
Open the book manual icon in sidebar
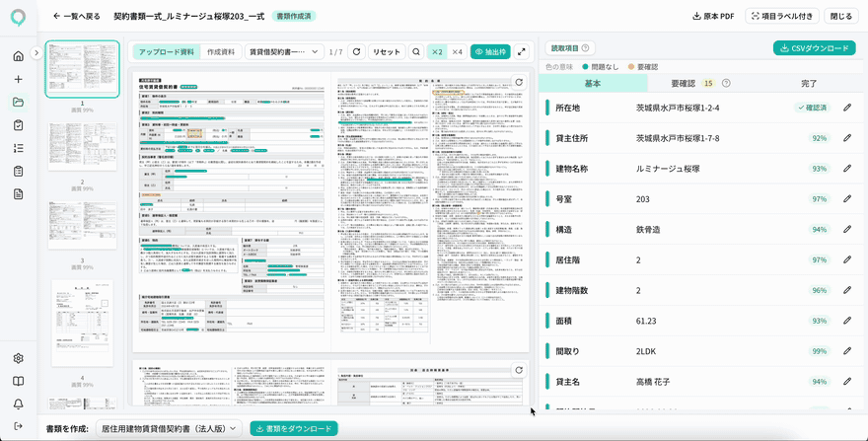click(19, 381)
